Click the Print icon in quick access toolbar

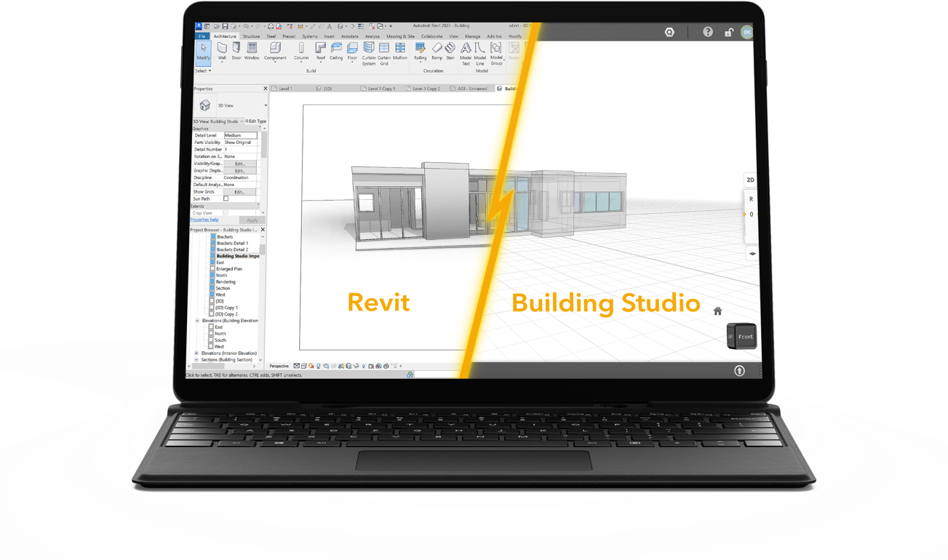point(271,26)
